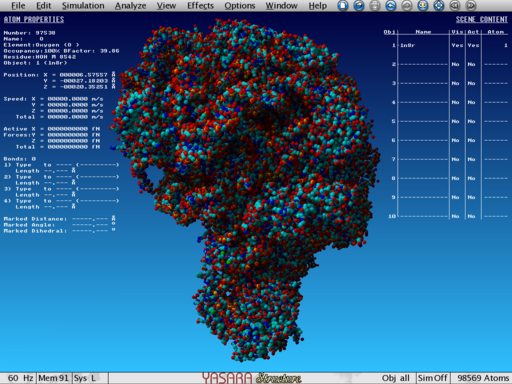Toggle Act 'No' for object 8

471,178
